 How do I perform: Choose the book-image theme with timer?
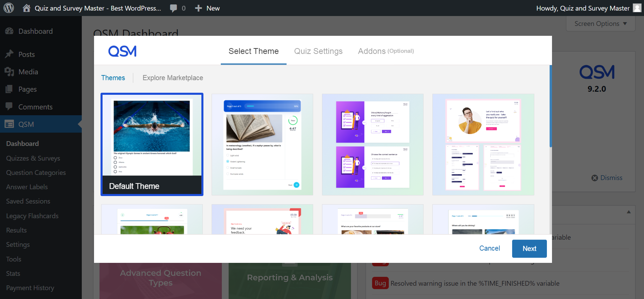point(262,145)
